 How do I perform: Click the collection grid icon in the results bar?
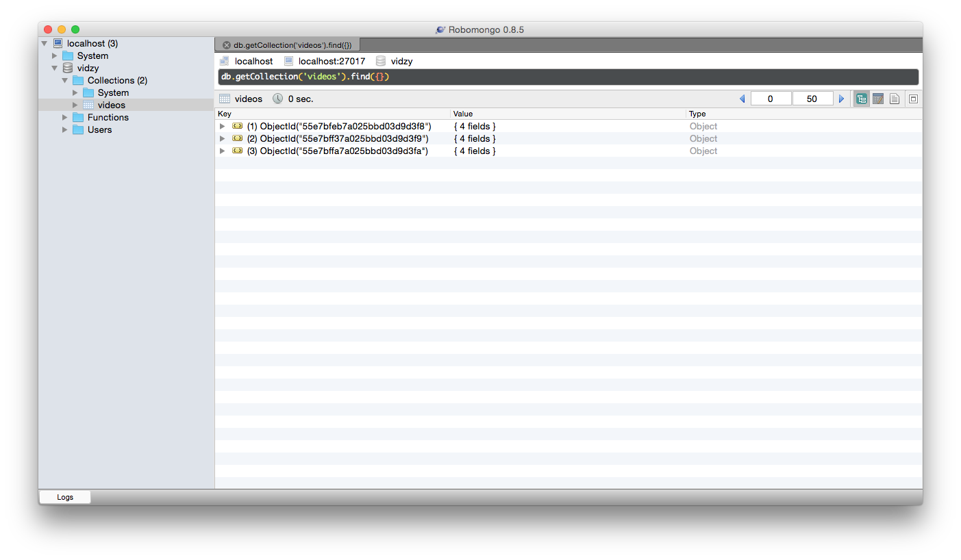tap(225, 99)
